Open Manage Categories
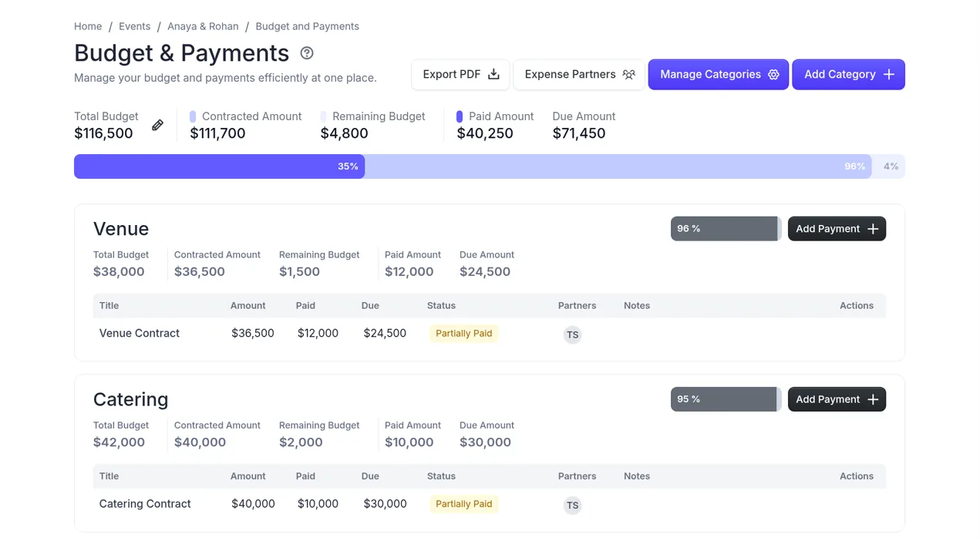Screen dimensions: 980x541 click(x=719, y=75)
